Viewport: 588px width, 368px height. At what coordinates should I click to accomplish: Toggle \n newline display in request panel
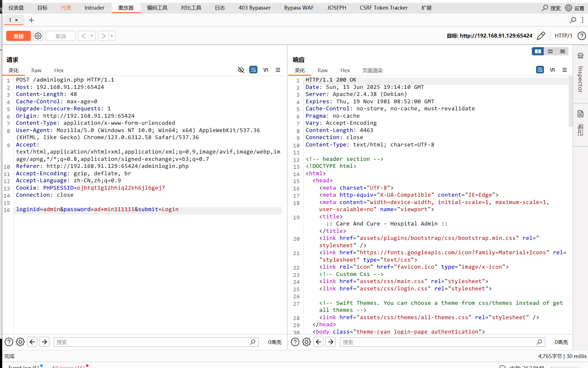point(266,70)
